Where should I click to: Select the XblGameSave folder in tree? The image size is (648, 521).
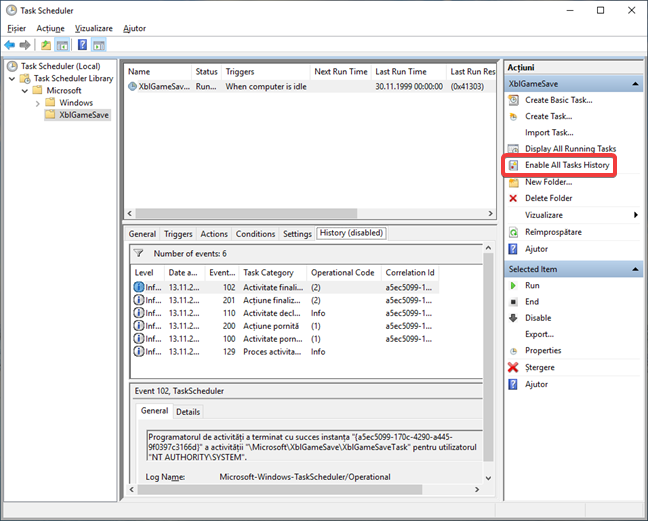pos(83,115)
